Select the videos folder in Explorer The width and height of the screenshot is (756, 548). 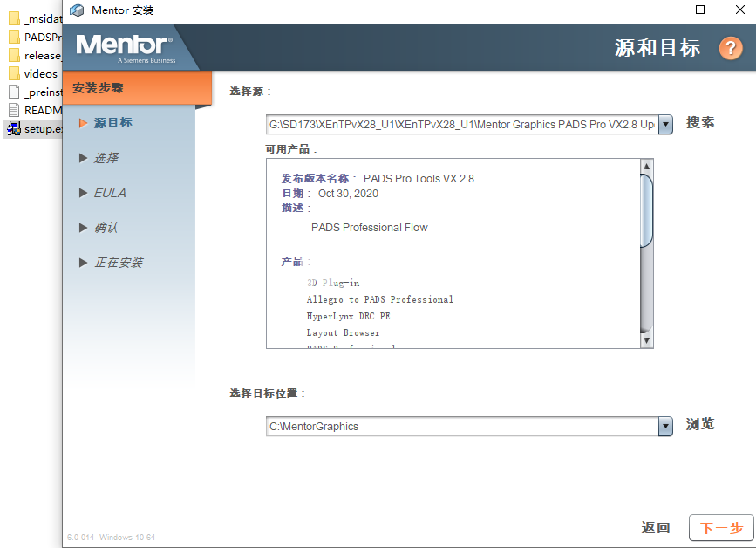tap(33, 74)
